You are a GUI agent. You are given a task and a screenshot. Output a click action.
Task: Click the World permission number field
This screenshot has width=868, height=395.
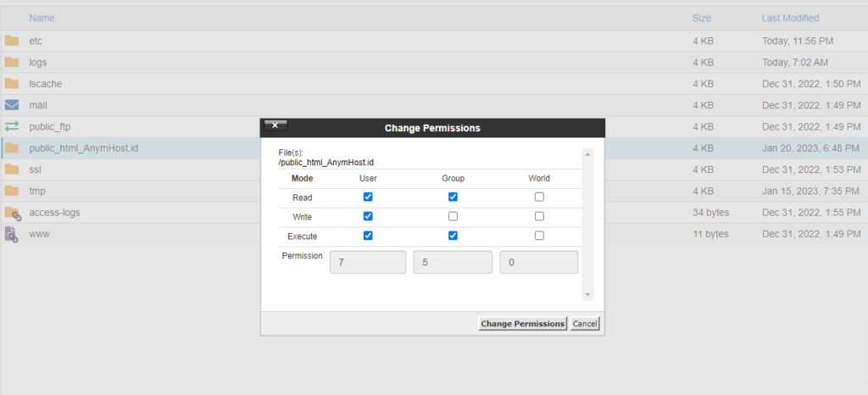[x=539, y=262]
